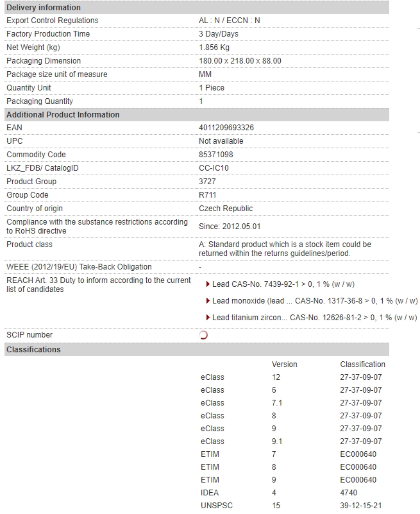Select ETIM version 7 classification EC000640
The width and height of the screenshot is (420, 514).
pyautogui.click(x=358, y=454)
